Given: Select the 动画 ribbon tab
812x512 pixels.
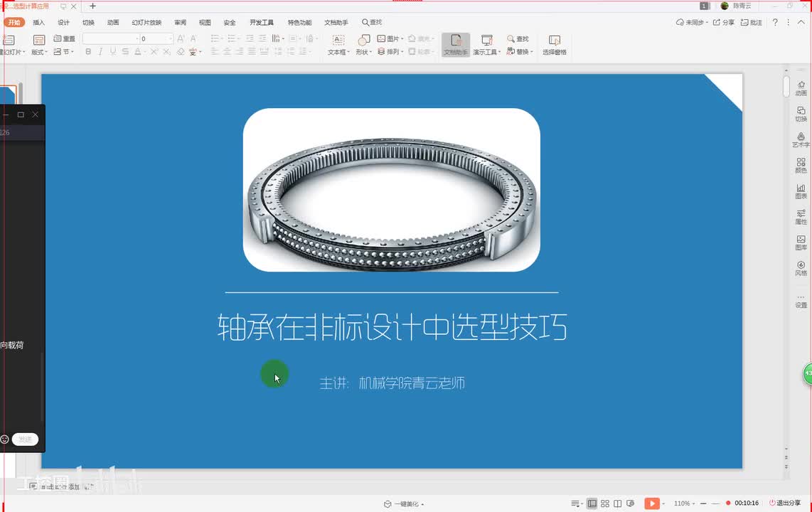Looking at the screenshot, I should [x=114, y=23].
